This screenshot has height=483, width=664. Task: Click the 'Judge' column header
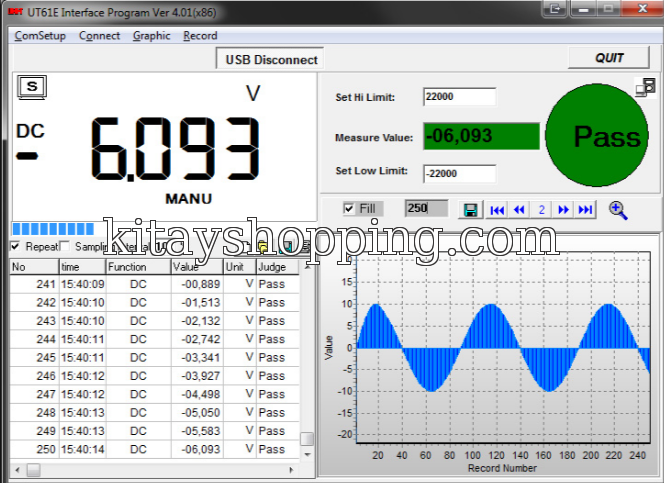tap(278, 267)
